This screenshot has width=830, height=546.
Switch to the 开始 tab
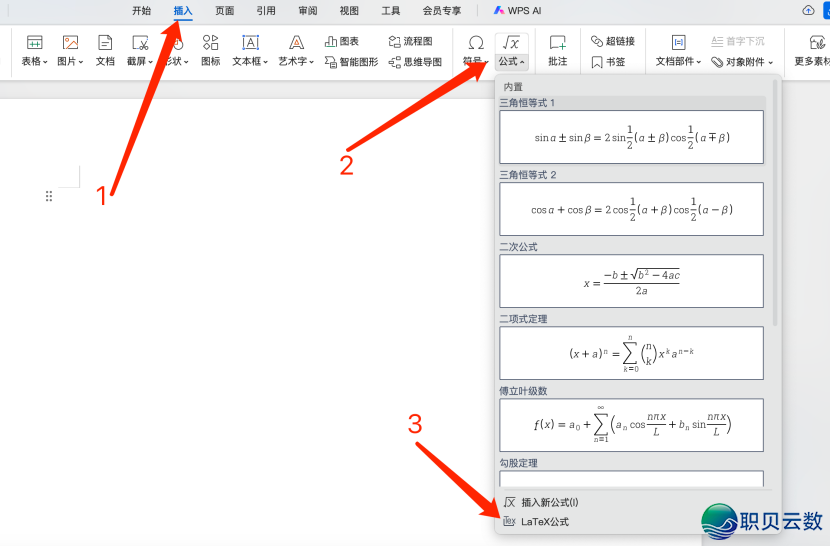141,11
